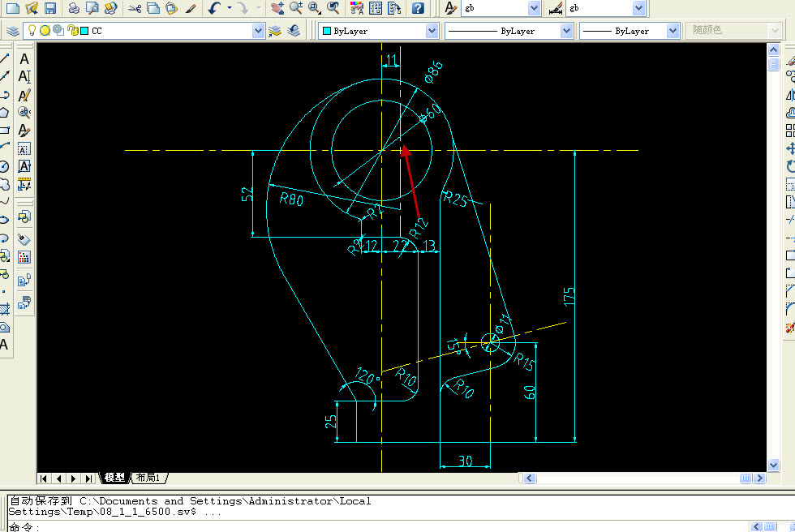Select the R80 dimension text
This screenshot has width=795, height=532.
click(291, 199)
